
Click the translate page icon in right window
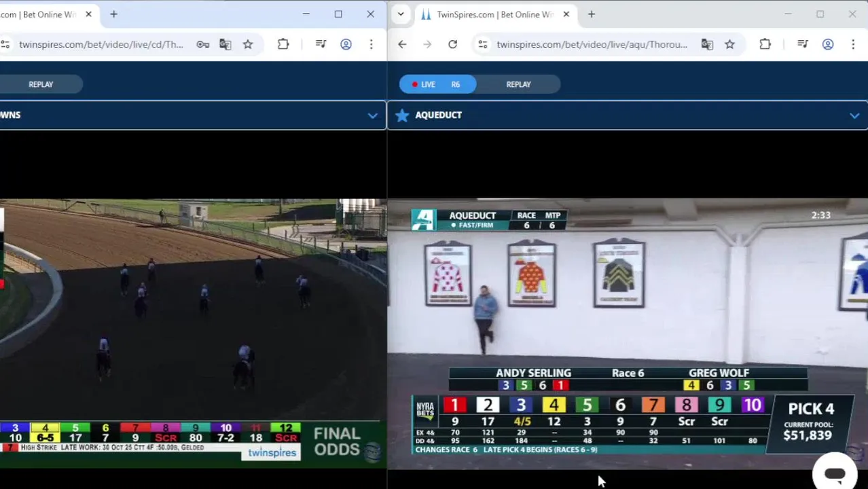pyautogui.click(x=707, y=44)
